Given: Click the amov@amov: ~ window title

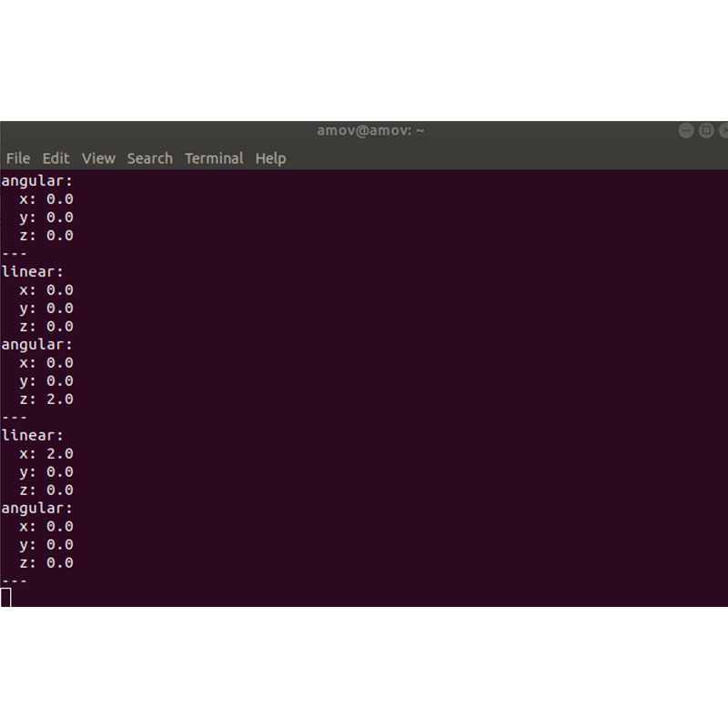Looking at the screenshot, I should click(370, 130).
